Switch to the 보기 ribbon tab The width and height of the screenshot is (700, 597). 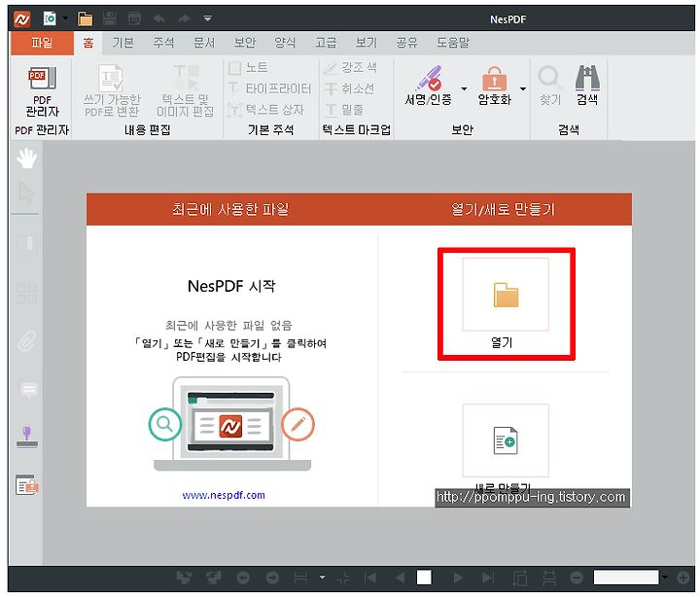367,43
